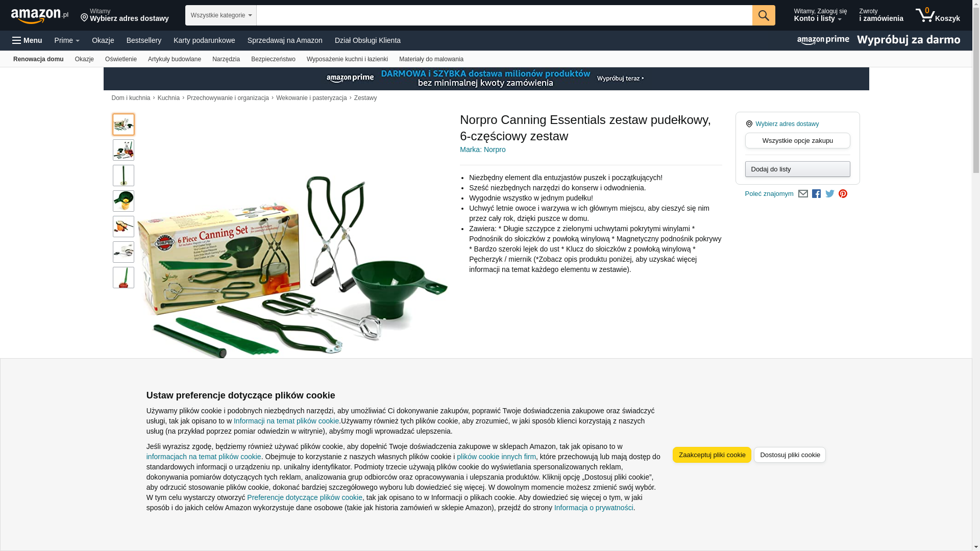Viewport: 980px width, 551px height.
Task: Share the product via email icon
Action: pyautogui.click(x=803, y=194)
